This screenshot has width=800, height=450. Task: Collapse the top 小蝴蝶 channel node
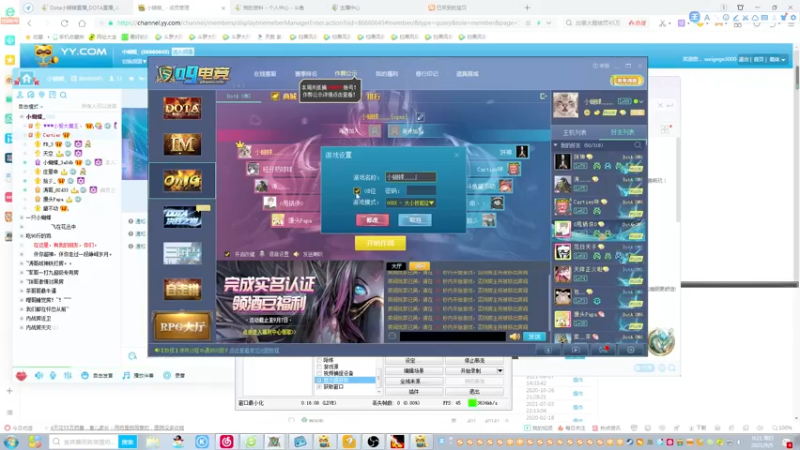click(x=21, y=117)
